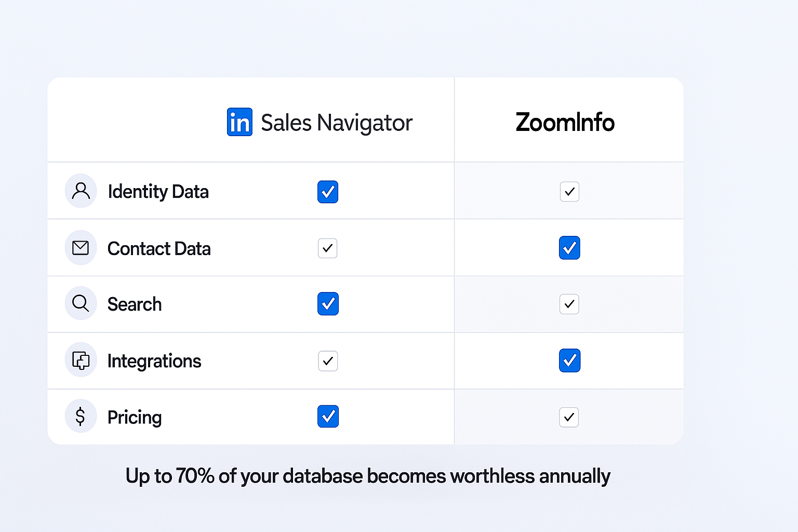Click the ZoomInfo column header

(x=565, y=123)
